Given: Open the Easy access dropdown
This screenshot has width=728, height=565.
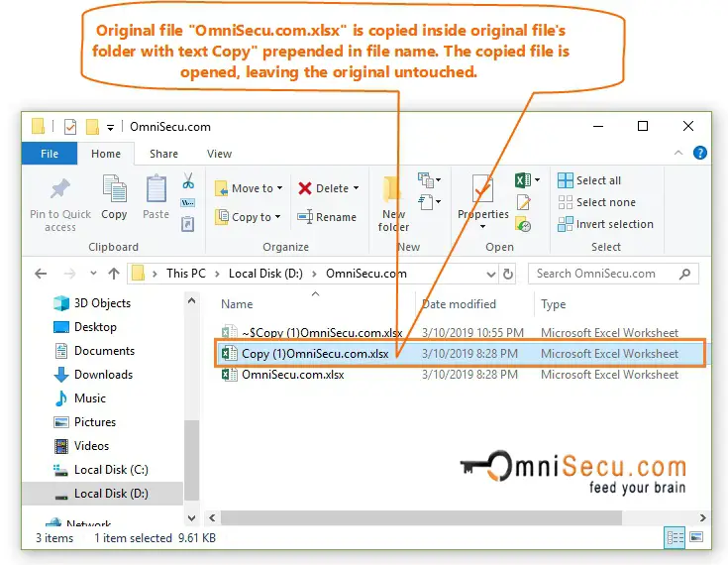Looking at the screenshot, I should click(x=429, y=202).
